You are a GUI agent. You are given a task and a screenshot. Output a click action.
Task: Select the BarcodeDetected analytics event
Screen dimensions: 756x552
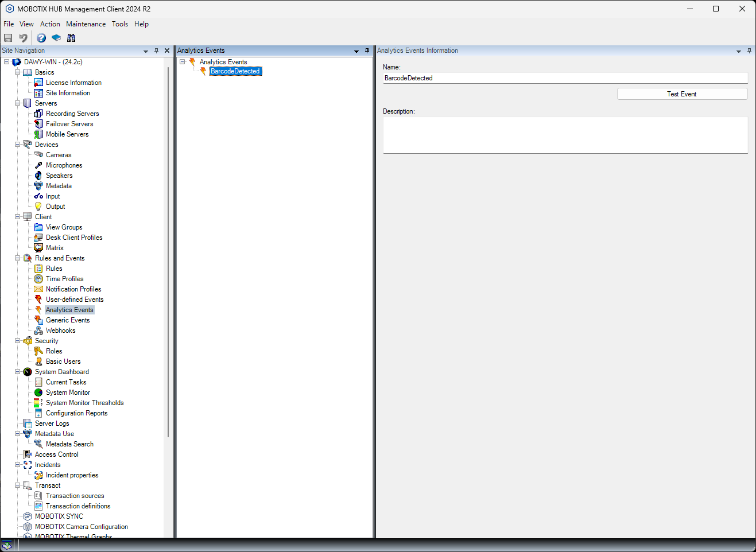coord(235,71)
